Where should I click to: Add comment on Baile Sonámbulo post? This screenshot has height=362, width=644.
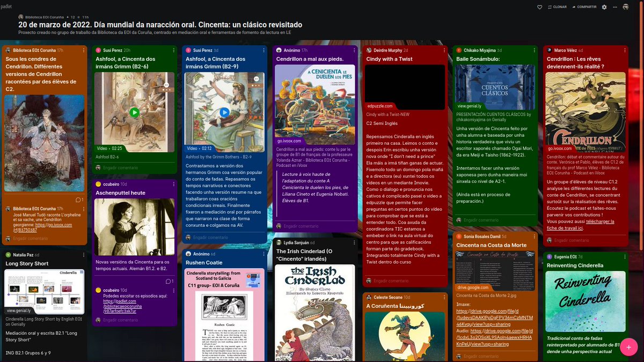pyautogui.click(x=481, y=220)
